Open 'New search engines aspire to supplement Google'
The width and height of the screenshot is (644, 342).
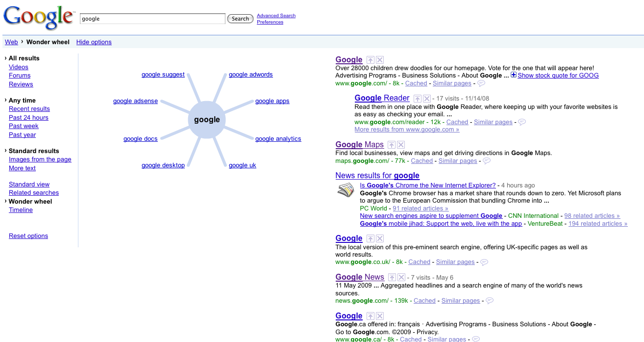(431, 216)
